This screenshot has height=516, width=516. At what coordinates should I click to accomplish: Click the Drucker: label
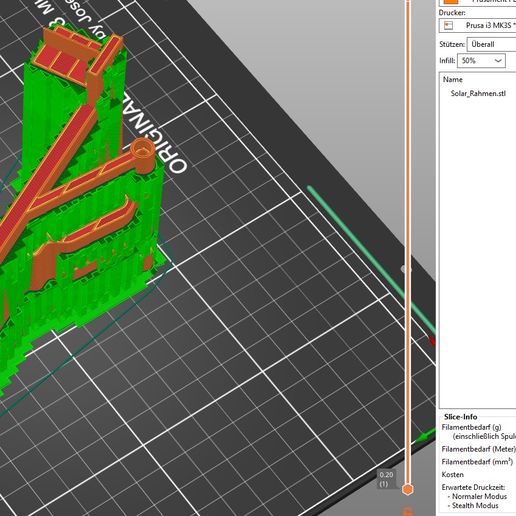pos(452,13)
